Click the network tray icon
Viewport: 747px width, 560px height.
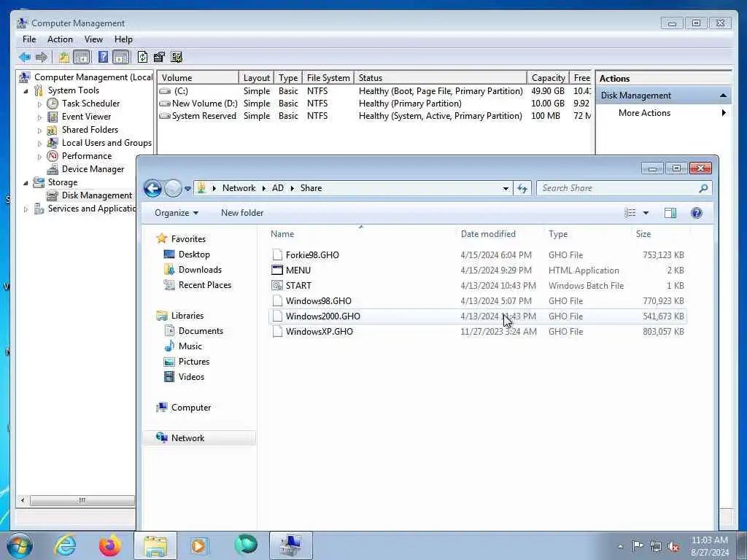[656, 547]
